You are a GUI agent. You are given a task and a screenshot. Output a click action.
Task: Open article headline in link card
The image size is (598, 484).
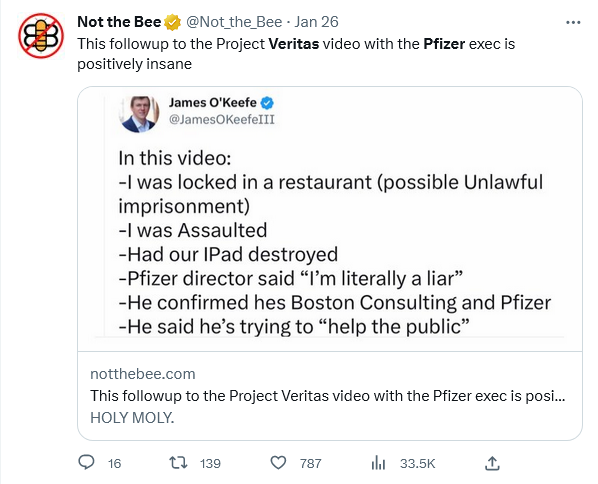(x=328, y=396)
